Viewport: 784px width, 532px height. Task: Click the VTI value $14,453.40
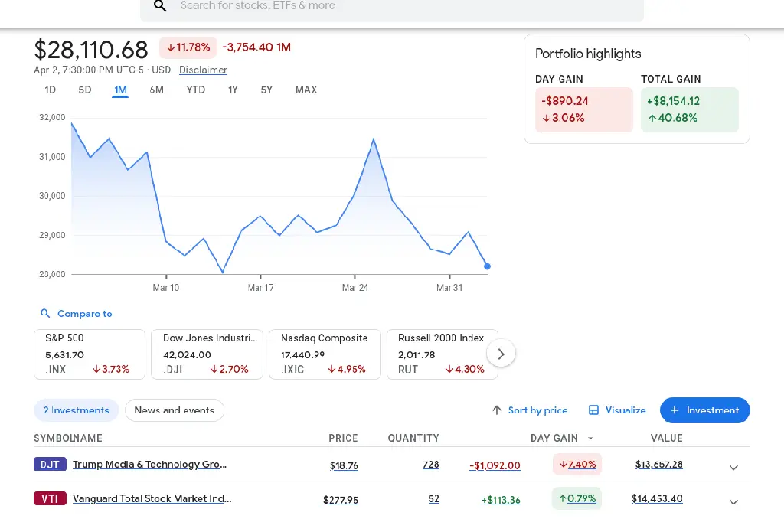tap(657, 498)
